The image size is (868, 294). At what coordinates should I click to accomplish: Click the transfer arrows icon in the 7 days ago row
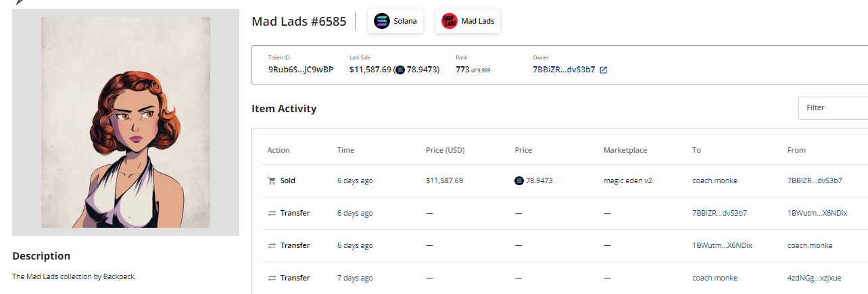pyautogui.click(x=272, y=278)
